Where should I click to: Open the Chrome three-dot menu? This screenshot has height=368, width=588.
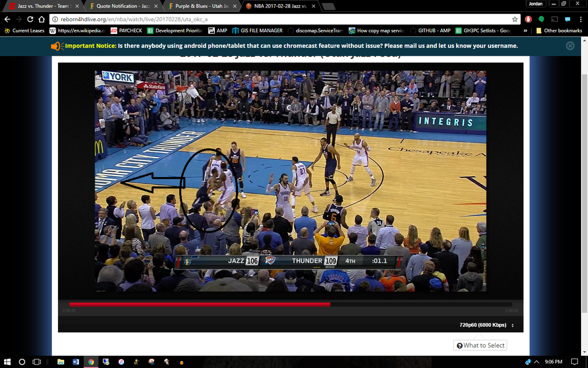pos(581,19)
